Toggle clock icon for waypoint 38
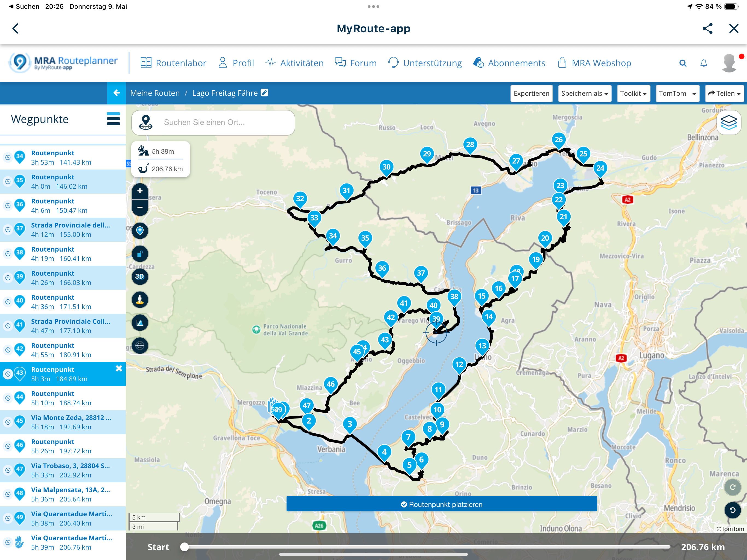Viewport: 747px width, 560px height. pyautogui.click(x=8, y=254)
